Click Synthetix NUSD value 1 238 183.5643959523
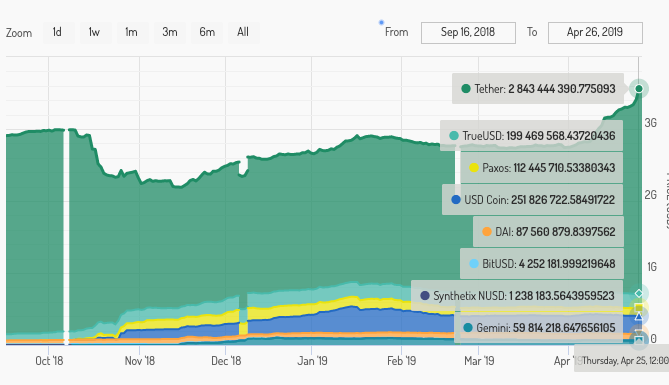Image resolution: width=669 pixels, height=385 pixels. coord(562,296)
